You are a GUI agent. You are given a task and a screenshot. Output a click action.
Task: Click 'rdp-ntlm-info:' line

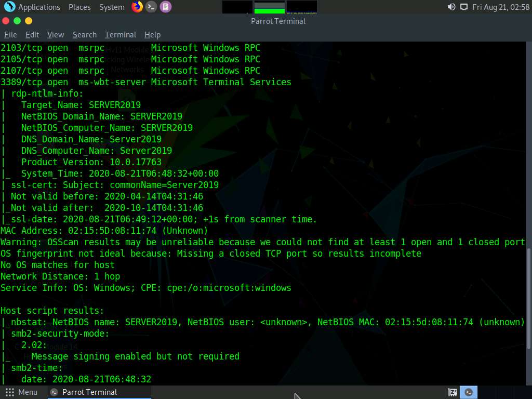(47, 94)
